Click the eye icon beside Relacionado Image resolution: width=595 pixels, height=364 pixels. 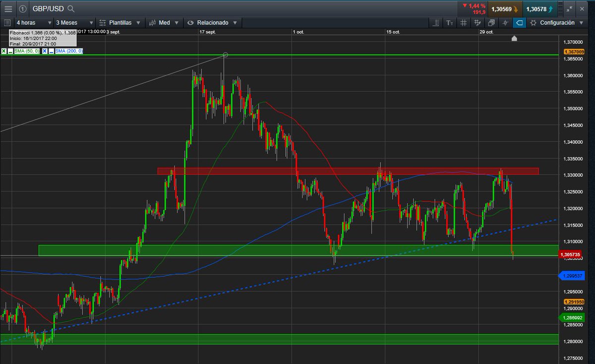point(190,23)
